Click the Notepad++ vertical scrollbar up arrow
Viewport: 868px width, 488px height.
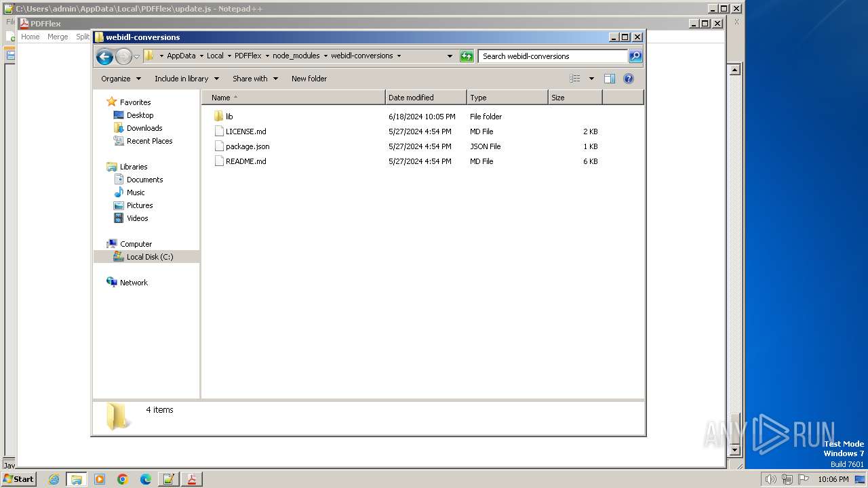point(734,69)
